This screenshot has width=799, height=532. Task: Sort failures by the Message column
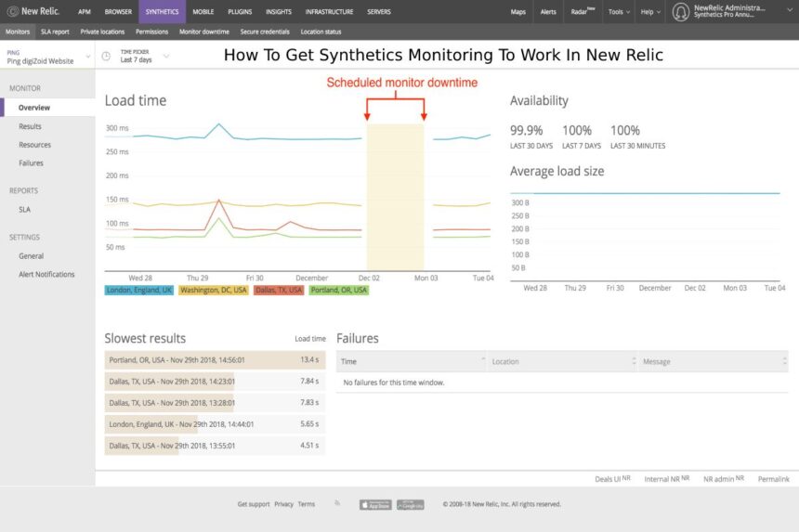pyautogui.click(x=714, y=361)
